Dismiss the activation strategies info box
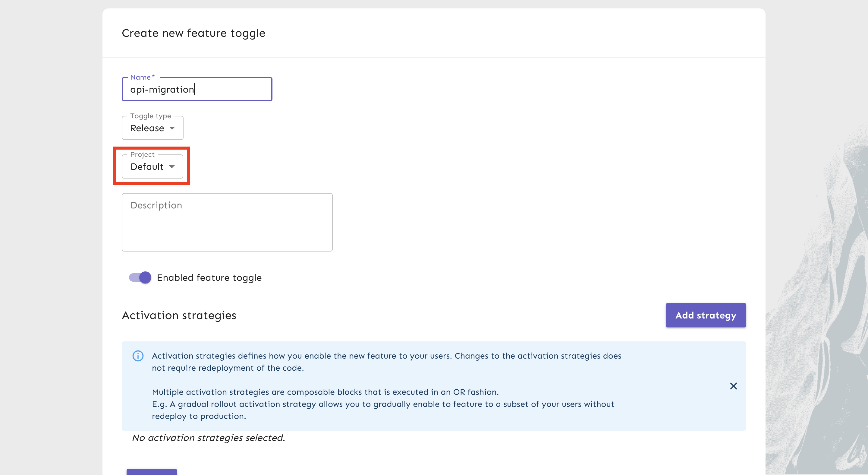 pyautogui.click(x=733, y=386)
